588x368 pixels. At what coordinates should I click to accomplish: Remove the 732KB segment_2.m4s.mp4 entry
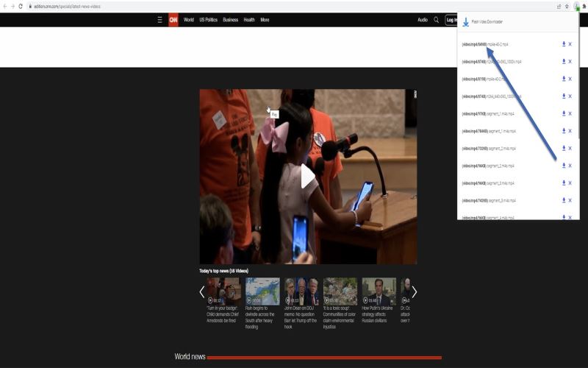pyautogui.click(x=570, y=149)
